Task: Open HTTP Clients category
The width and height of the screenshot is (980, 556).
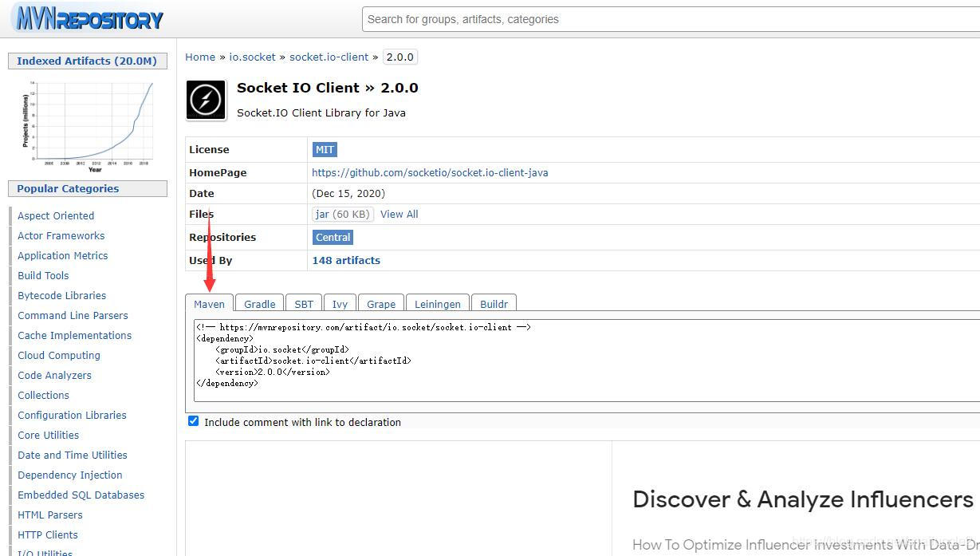Action: 48,534
